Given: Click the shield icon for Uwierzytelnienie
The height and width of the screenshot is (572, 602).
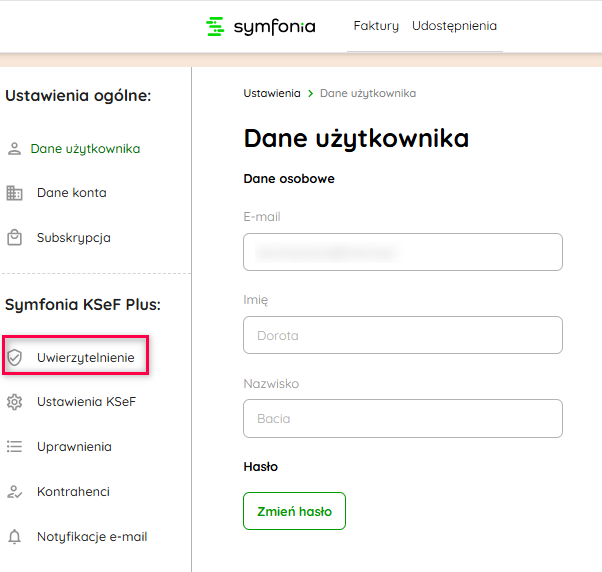Looking at the screenshot, I should pyautogui.click(x=14, y=357).
